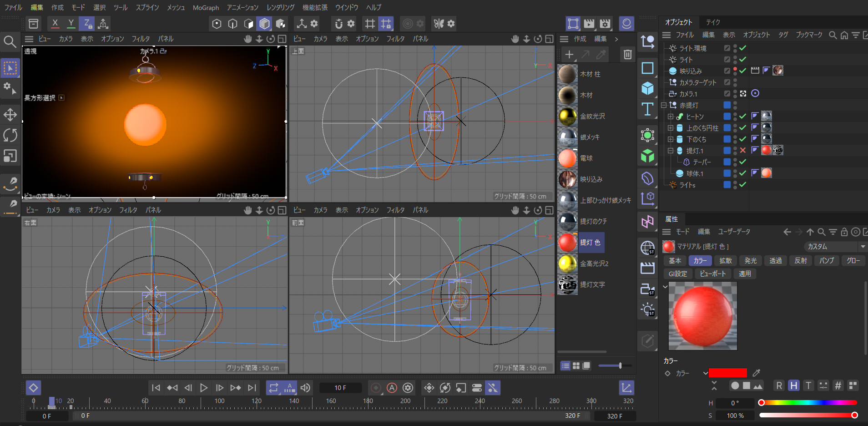868x426 pixels.
Task: Go to end of animation
Action: (x=252, y=388)
